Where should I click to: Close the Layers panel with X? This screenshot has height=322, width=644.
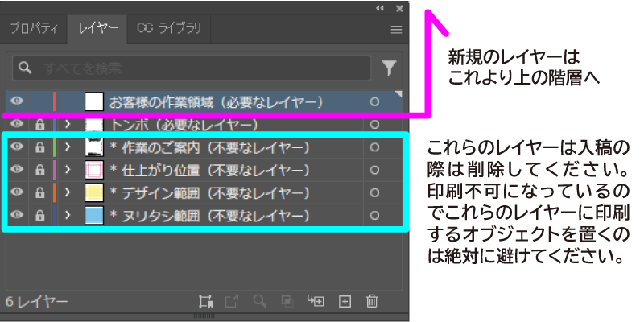399,8
